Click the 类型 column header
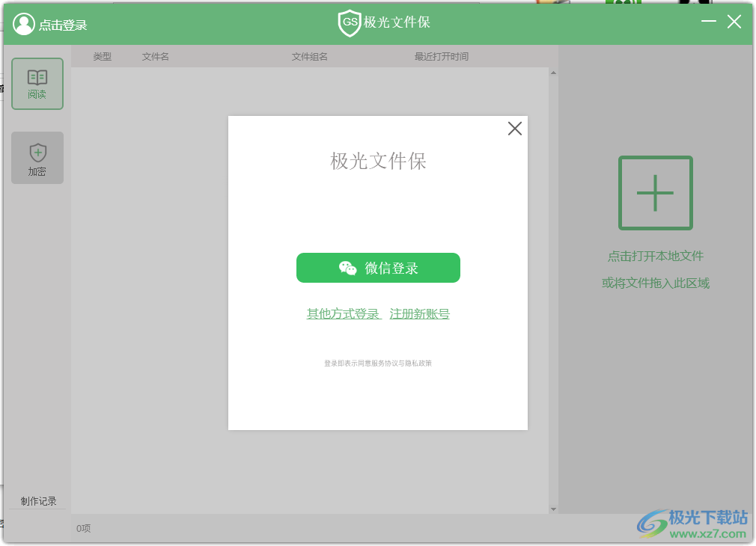The image size is (756, 546). [102, 56]
